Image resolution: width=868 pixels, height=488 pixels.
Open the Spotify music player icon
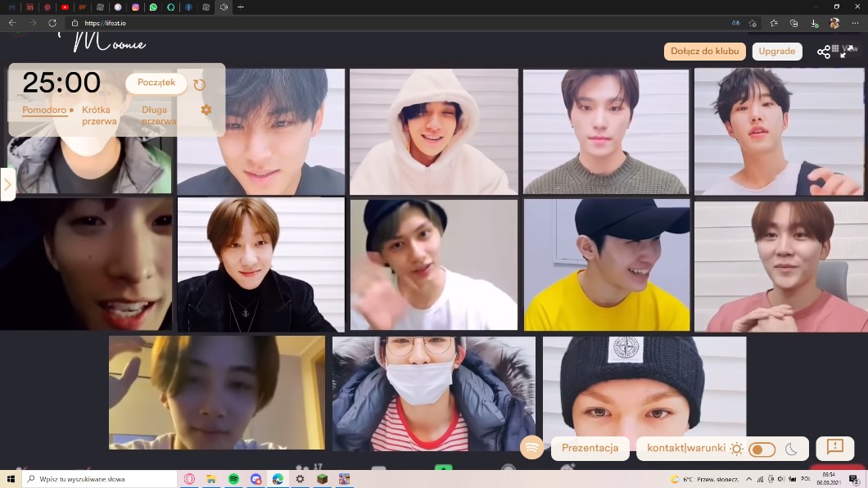(532, 448)
